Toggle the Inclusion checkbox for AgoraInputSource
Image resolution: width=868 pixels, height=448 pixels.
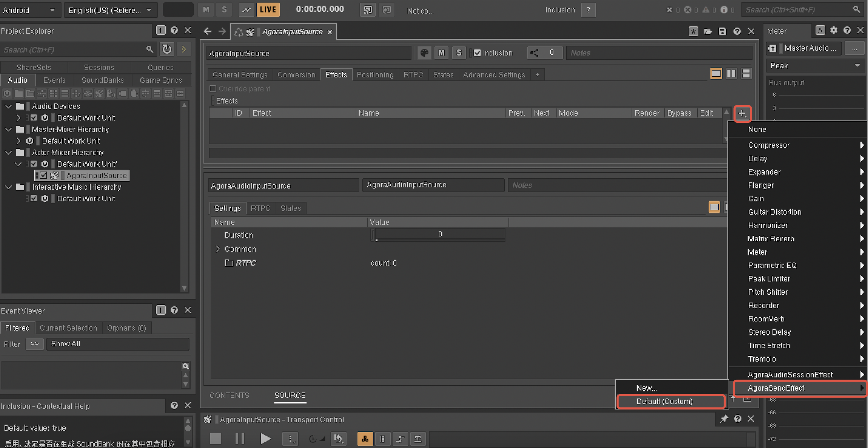(x=477, y=53)
